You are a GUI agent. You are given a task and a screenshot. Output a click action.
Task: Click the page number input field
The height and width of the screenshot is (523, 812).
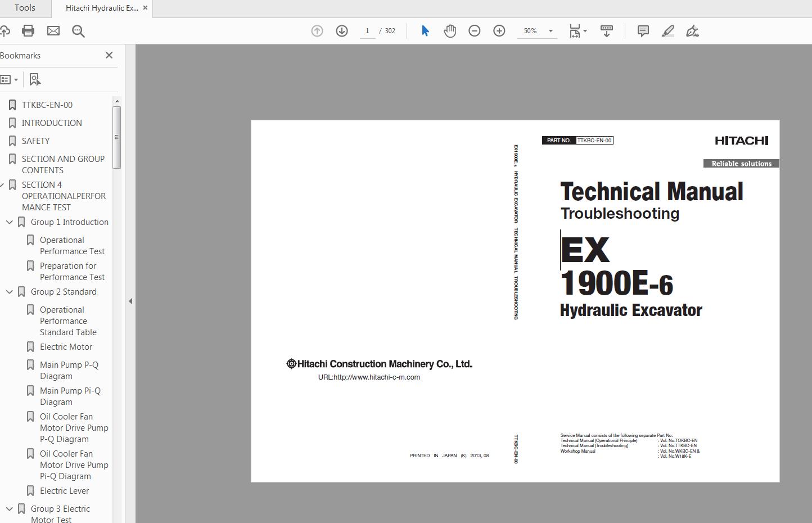tap(367, 31)
